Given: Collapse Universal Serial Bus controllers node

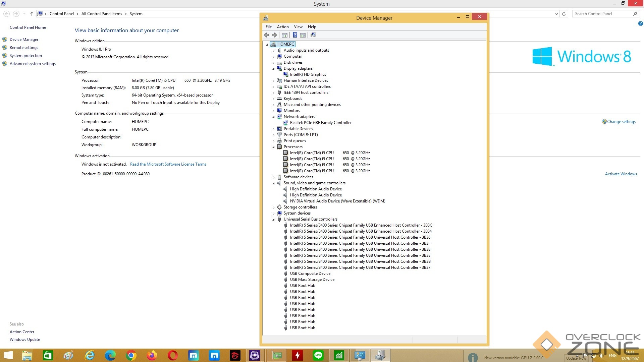Looking at the screenshot, I should click(273, 220).
